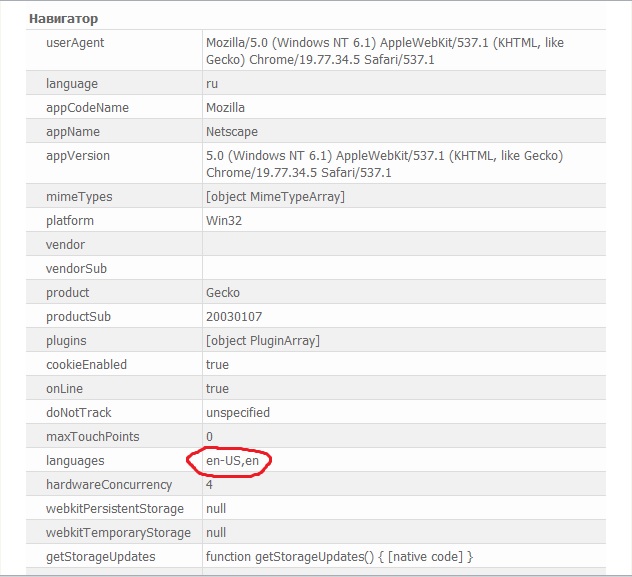Click the vendorSub property label
The width and height of the screenshot is (632, 577).
click(76, 269)
